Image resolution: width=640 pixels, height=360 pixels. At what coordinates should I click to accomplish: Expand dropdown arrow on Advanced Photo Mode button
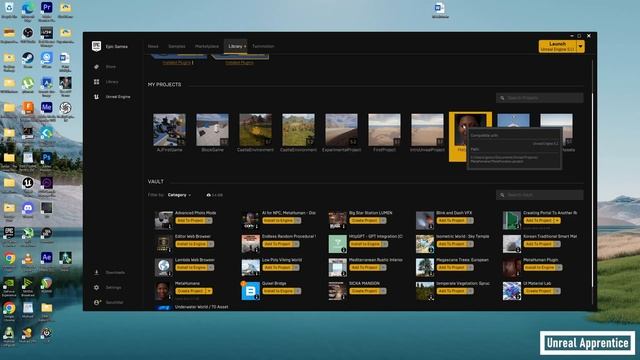(209, 220)
